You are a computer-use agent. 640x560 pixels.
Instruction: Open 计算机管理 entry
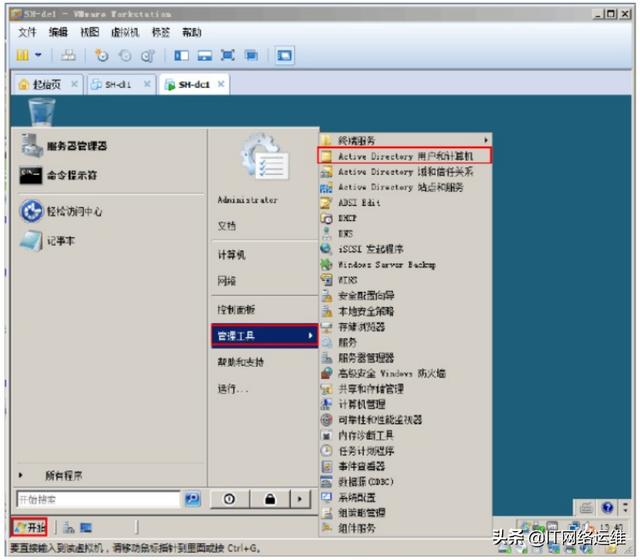pyautogui.click(x=404, y=404)
